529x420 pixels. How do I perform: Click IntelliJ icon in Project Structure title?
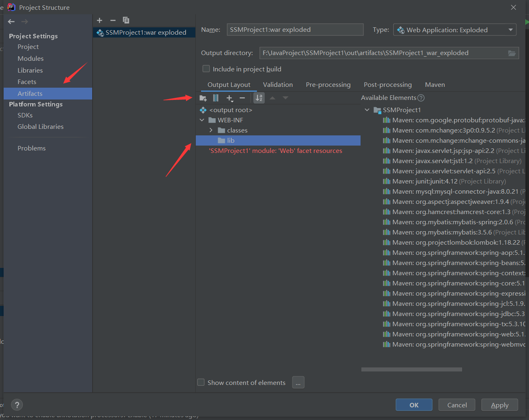click(11, 7)
